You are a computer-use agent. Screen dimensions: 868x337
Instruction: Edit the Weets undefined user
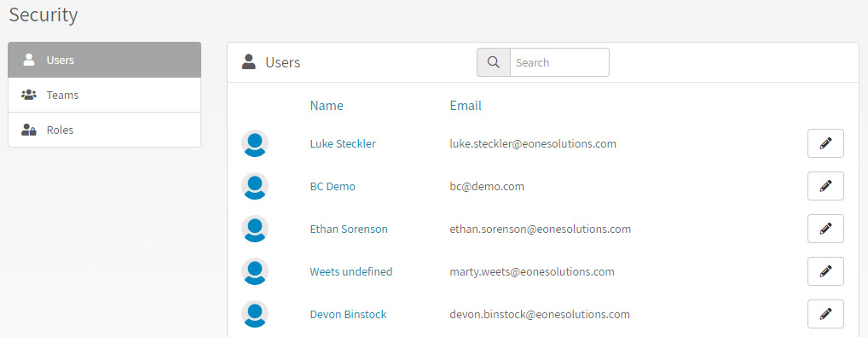pyautogui.click(x=825, y=271)
